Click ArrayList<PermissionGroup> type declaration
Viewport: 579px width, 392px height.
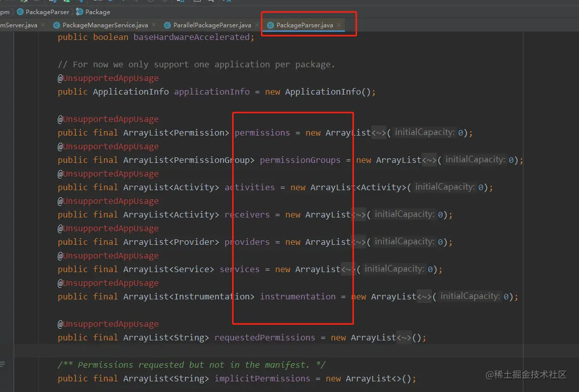189,160
